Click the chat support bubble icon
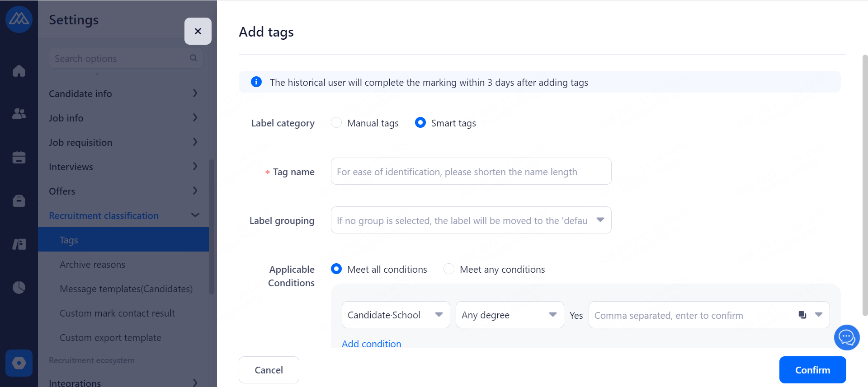 846,337
